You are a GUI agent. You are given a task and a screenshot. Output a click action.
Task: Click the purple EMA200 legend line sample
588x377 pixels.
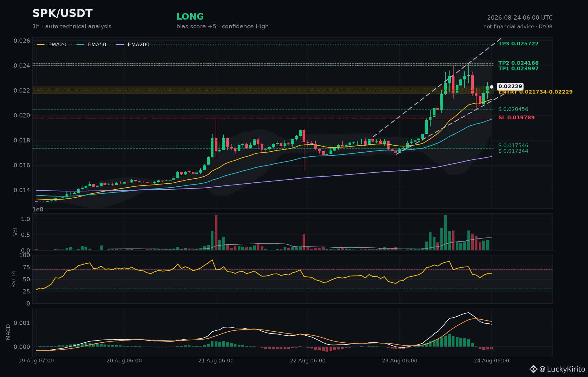[x=120, y=44]
